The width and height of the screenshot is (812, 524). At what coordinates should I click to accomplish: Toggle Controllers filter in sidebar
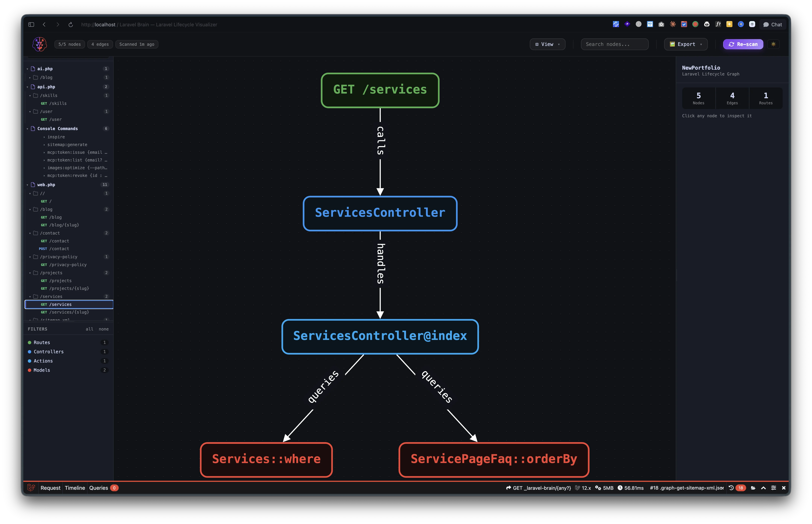68,351
